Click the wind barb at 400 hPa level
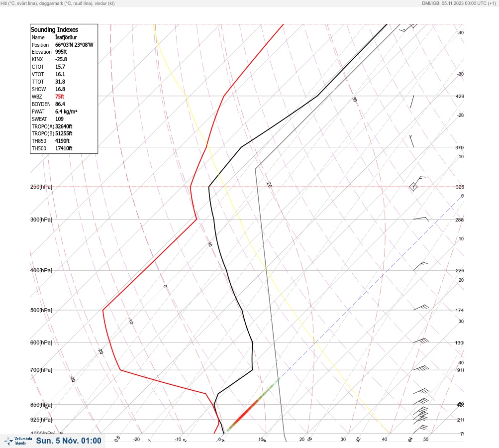Viewport: 499px width, 448px height. pyautogui.click(x=420, y=266)
